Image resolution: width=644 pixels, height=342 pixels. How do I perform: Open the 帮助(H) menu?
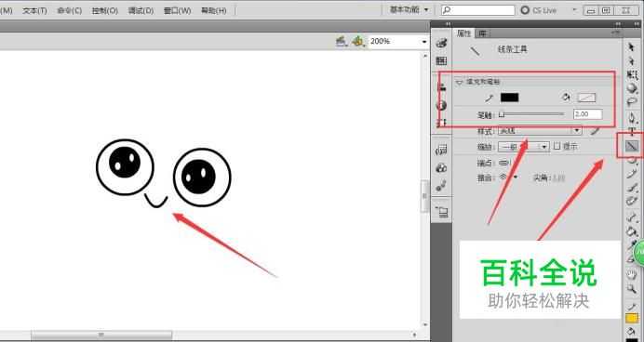click(213, 10)
